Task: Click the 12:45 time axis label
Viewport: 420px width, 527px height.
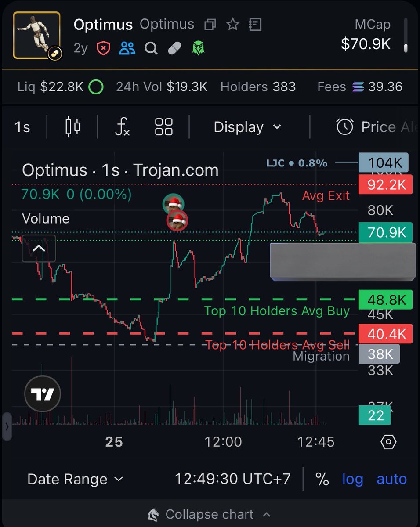Action: coord(316,441)
